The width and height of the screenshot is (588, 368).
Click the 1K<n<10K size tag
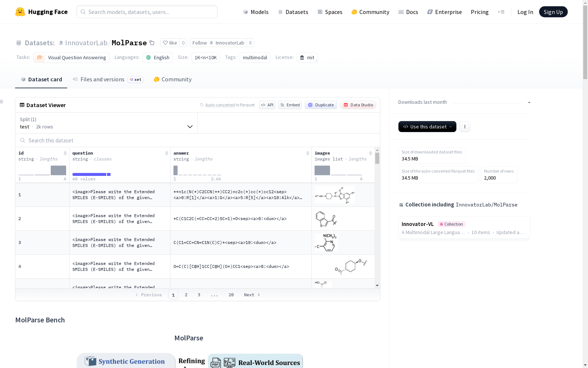tap(206, 57)
